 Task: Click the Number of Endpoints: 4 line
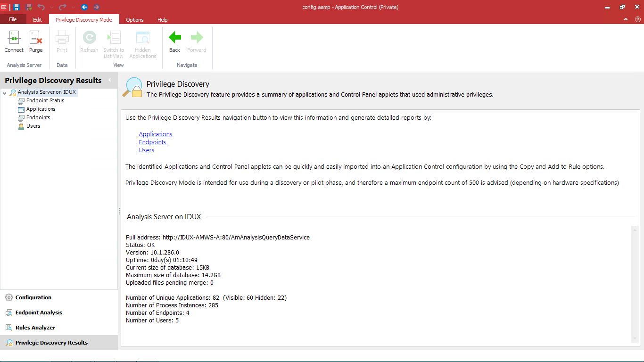point(157,313)
